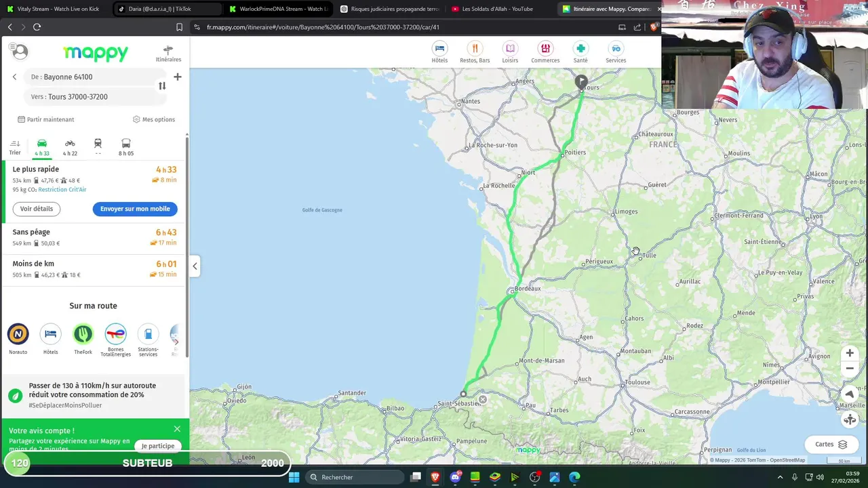Click the Norauto icon
The width and height of the screenshot is (868, 488).
pyautogui.click(x=18, y=334)
